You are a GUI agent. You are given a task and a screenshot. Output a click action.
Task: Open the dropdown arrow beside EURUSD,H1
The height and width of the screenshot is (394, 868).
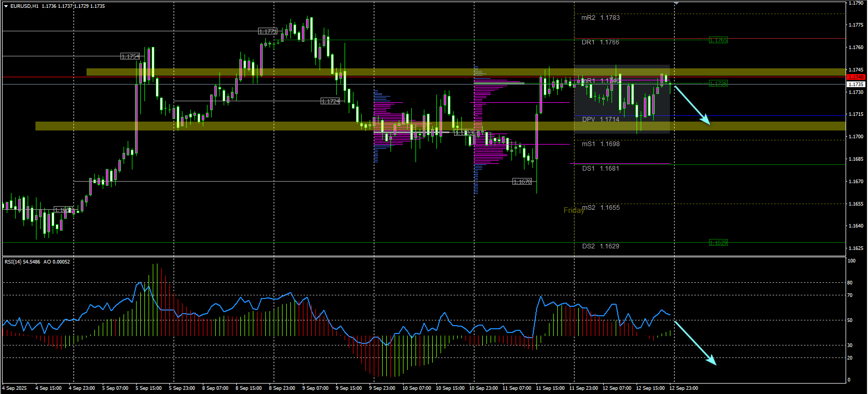pos(6,6)
